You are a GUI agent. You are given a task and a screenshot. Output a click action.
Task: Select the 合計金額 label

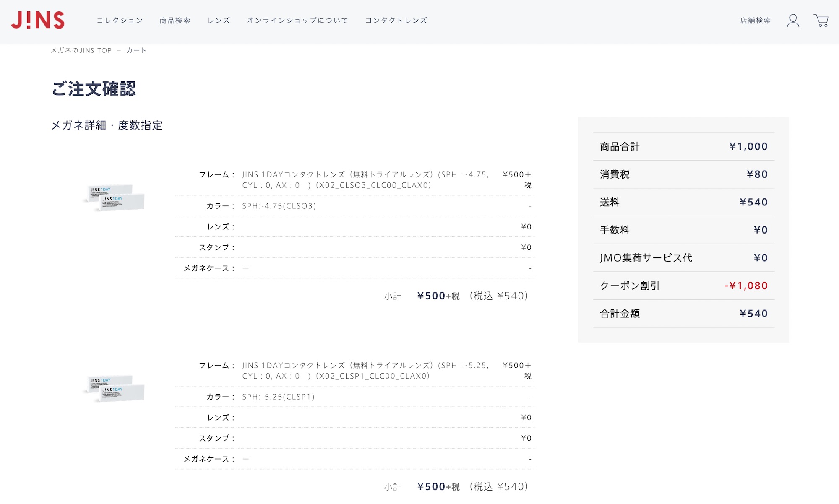pos(620,313)
